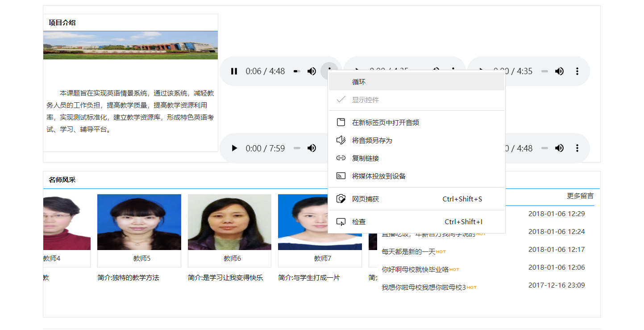Mute the rightmost 4:35 audio player

pyautogui.click(x=559, y=71)
